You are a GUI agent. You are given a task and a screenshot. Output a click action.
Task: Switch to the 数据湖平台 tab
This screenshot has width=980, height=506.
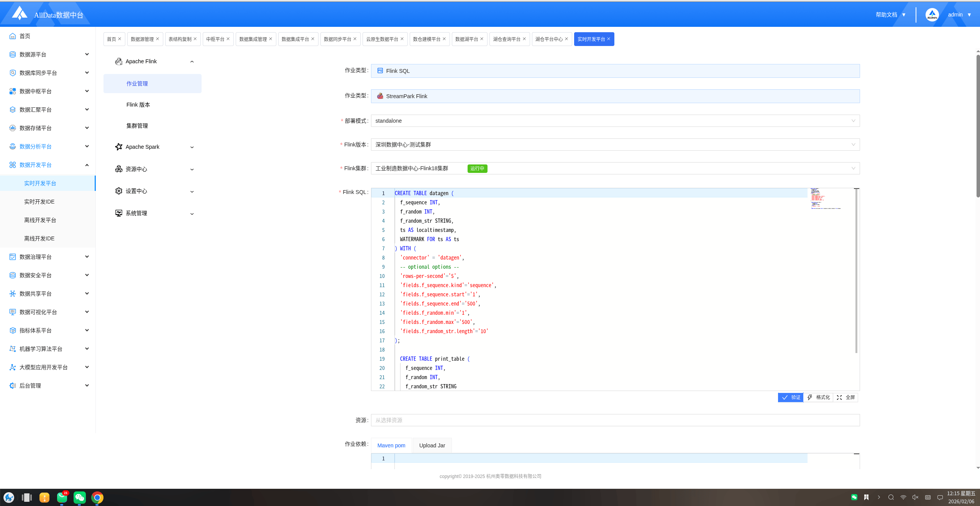pos(466,39)
